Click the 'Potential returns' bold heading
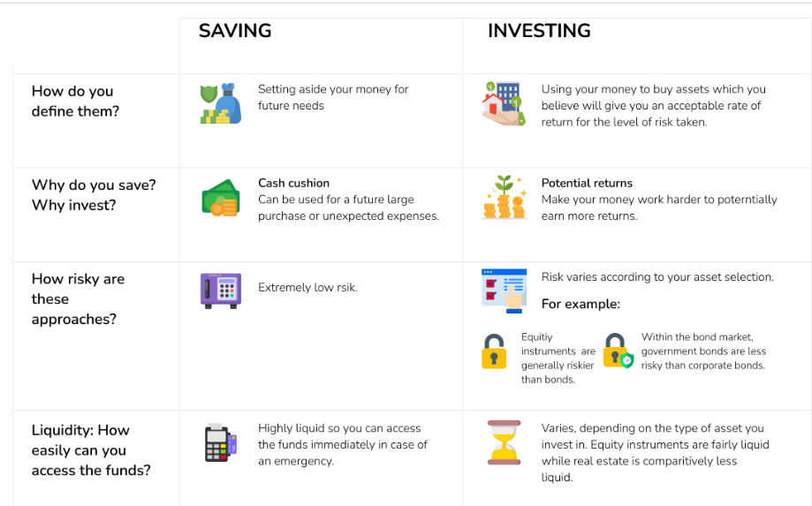 587,183
